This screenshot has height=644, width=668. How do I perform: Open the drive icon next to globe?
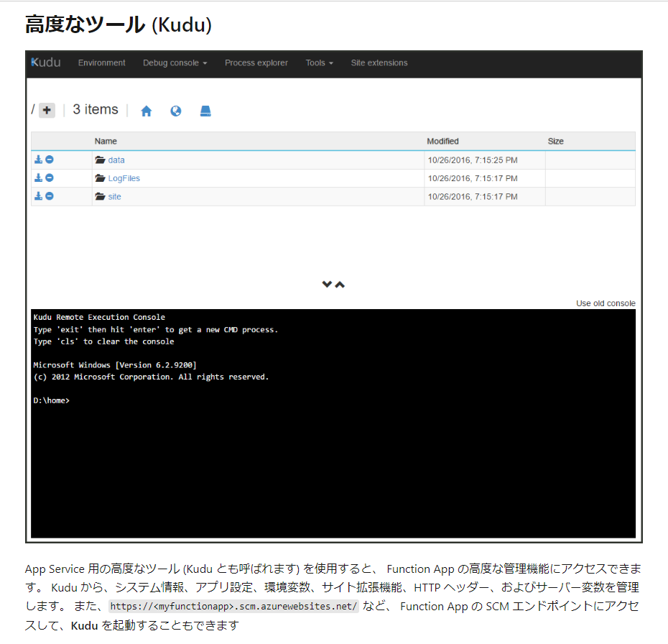tap(205, 110)
